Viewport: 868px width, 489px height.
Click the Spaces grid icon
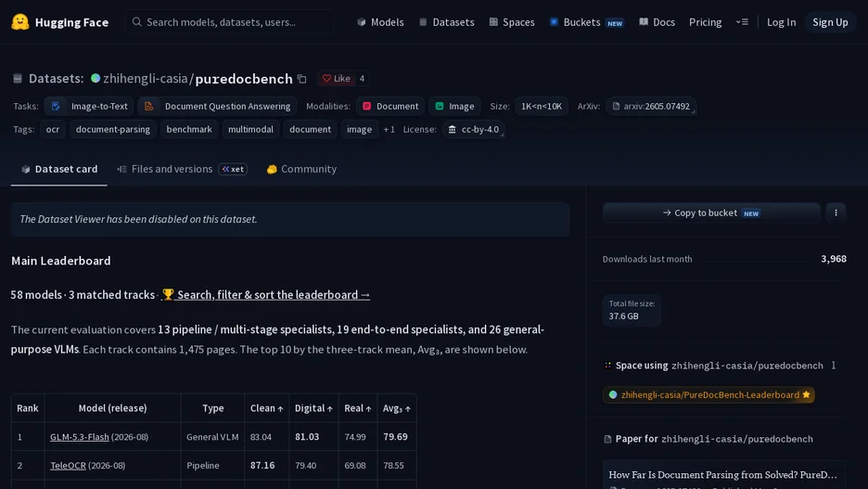[x=493, y=22]
